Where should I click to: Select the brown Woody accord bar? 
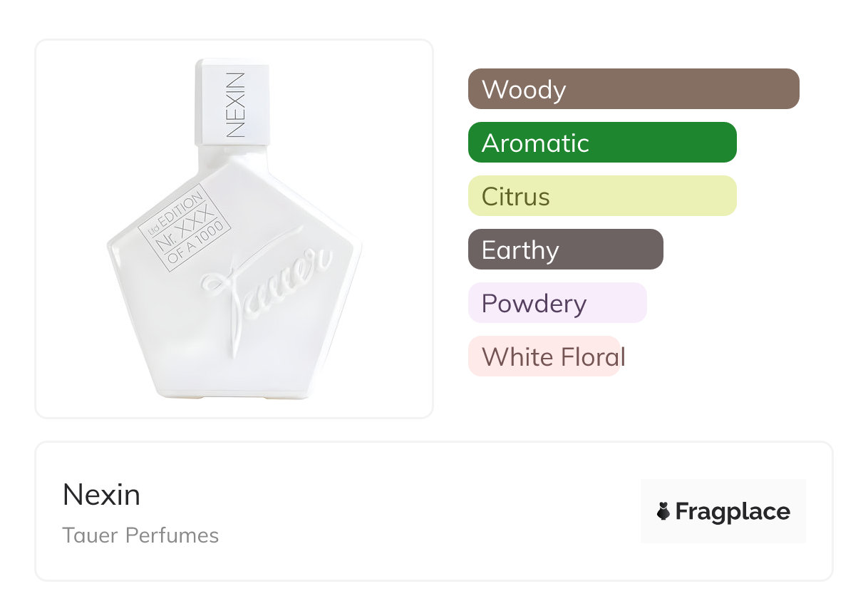[x=633, y=89]
